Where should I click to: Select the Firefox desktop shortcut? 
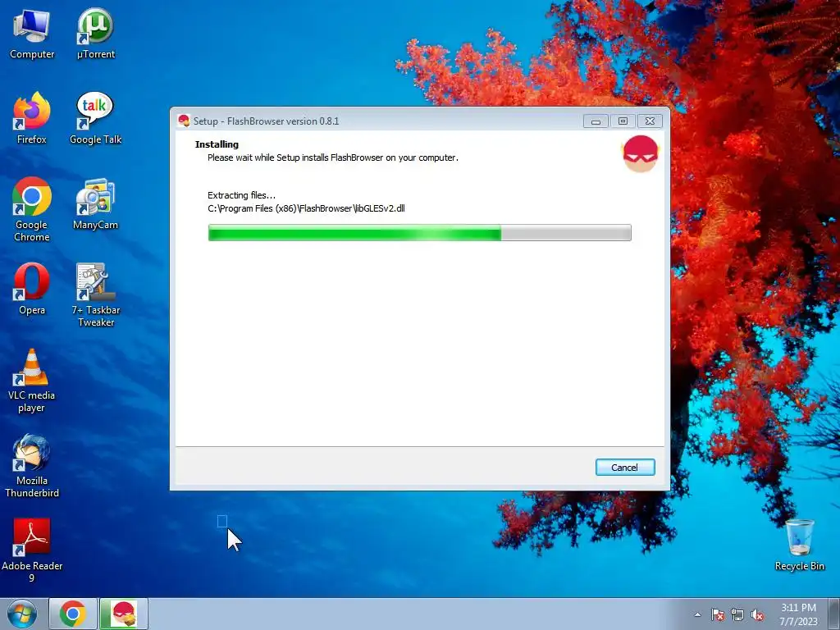[32, 119]
